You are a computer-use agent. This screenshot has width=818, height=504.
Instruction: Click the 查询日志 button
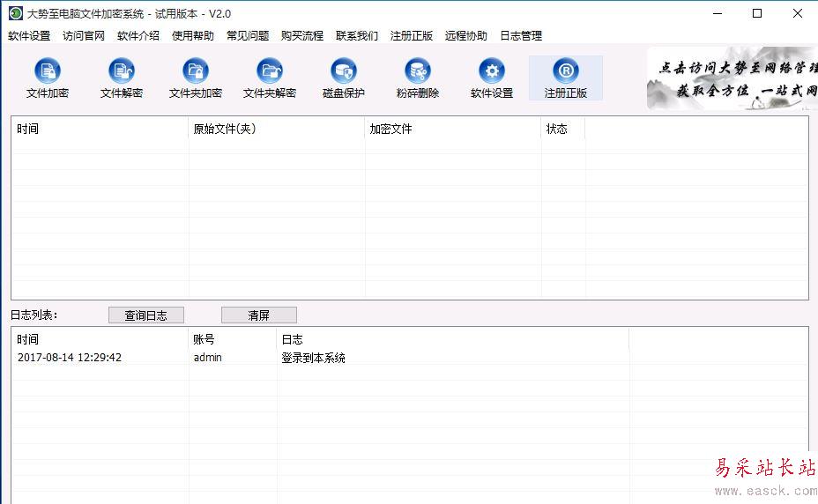[x=146, y=315]
